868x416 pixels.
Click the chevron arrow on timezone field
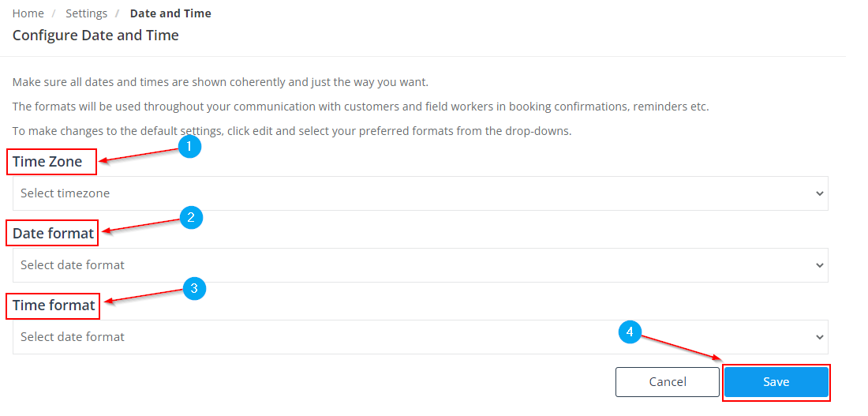(819, 193)
